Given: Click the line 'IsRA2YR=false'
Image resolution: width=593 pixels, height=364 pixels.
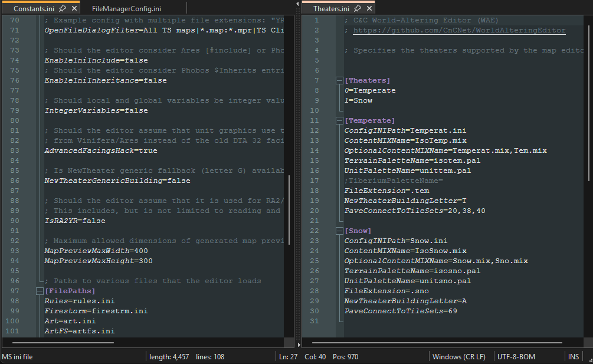Looking at the screenshot, I should click(x=75, y=221).
